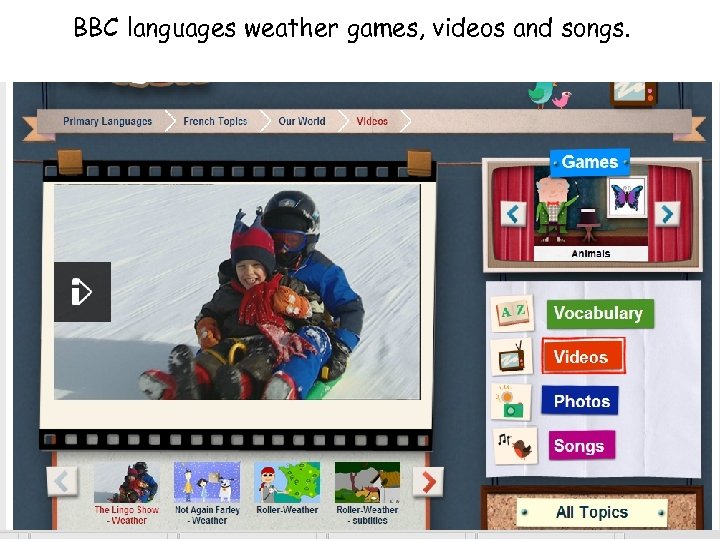Select the Videos breadcrumb
The height and width of the screenshot is (540, 720).
point(372,121)
